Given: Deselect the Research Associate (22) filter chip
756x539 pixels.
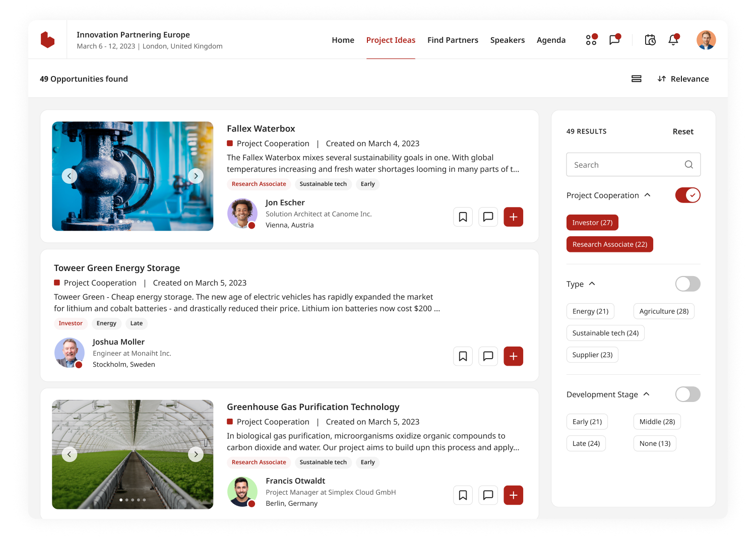Looking at the screenshot, I should tap(610, 244).
